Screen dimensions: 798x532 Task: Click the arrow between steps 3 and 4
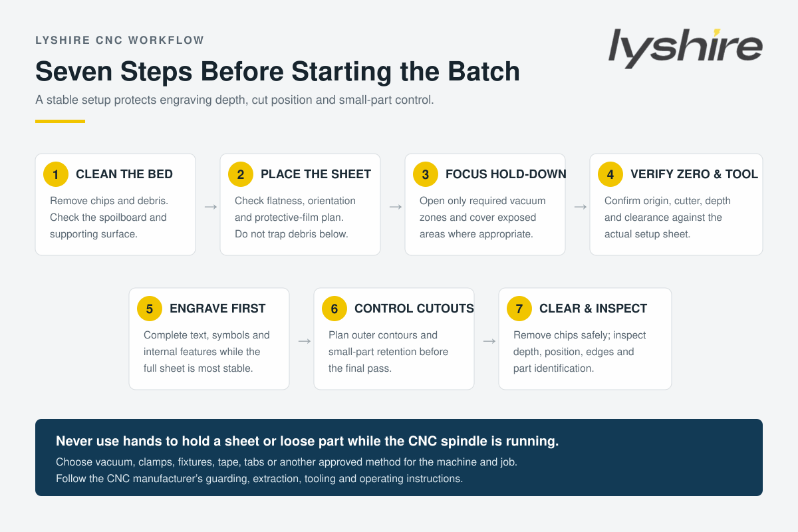click(581, 207)
